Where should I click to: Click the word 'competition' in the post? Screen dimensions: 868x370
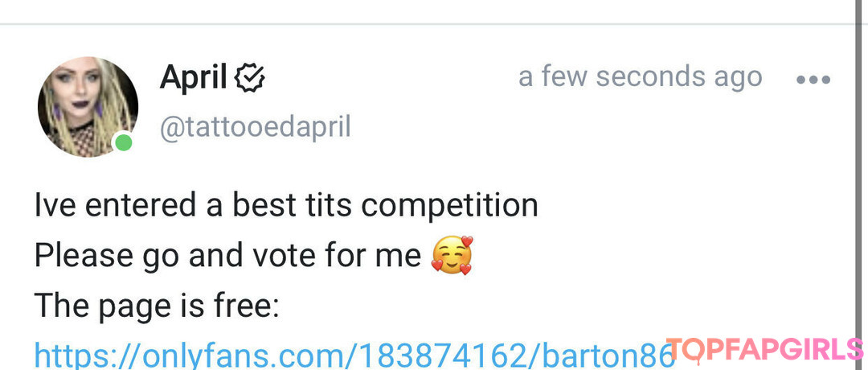pyautogui.click(x=450, y=206)
